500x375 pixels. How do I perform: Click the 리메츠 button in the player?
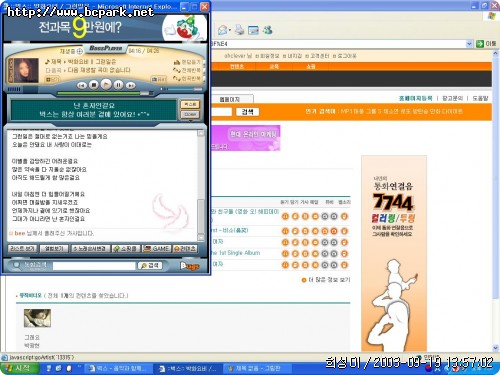click(x=185, y=249)
